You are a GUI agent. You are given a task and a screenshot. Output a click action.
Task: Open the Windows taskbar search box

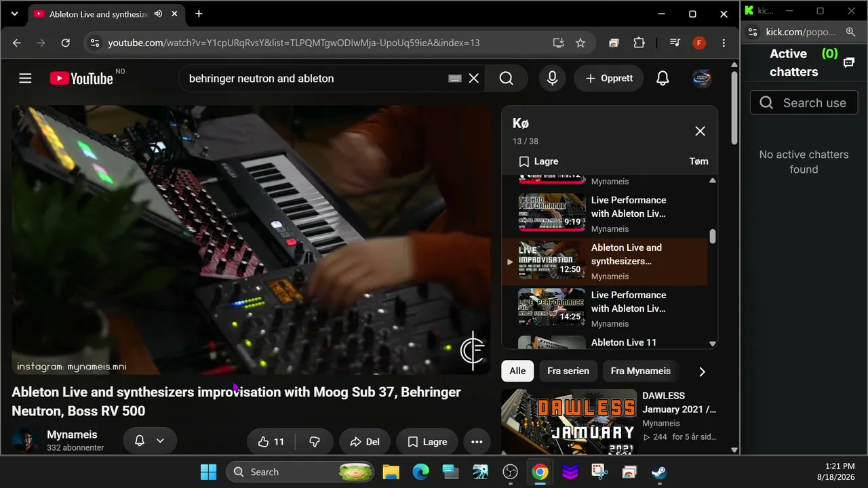pyautogui.click(x=300, y=472)
